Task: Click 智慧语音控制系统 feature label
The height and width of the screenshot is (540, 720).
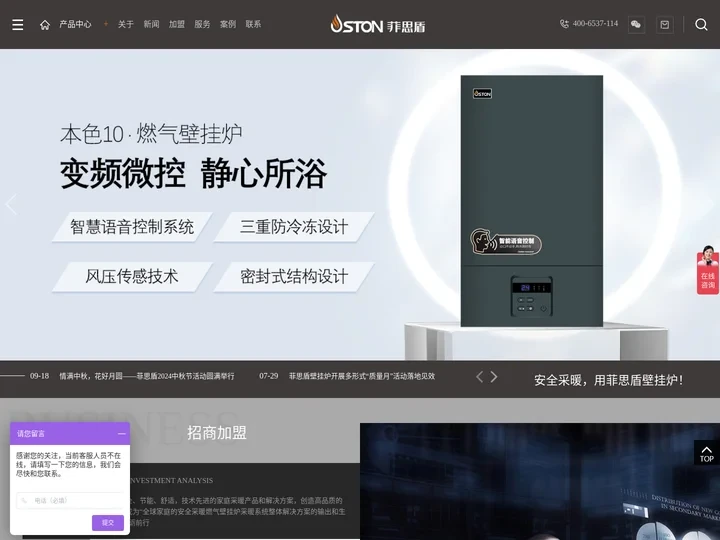Action: coord(132,227)
